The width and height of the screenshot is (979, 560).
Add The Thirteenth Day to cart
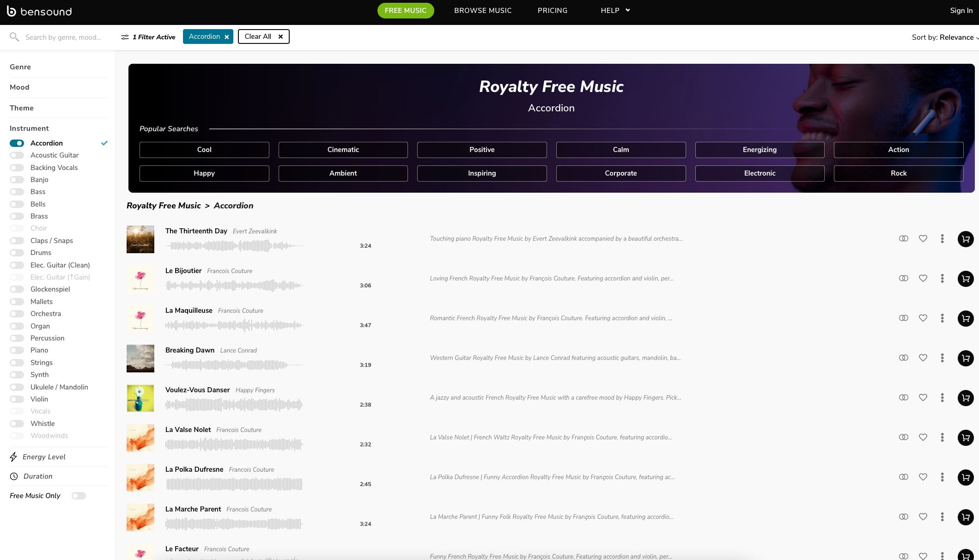(965, 239)
